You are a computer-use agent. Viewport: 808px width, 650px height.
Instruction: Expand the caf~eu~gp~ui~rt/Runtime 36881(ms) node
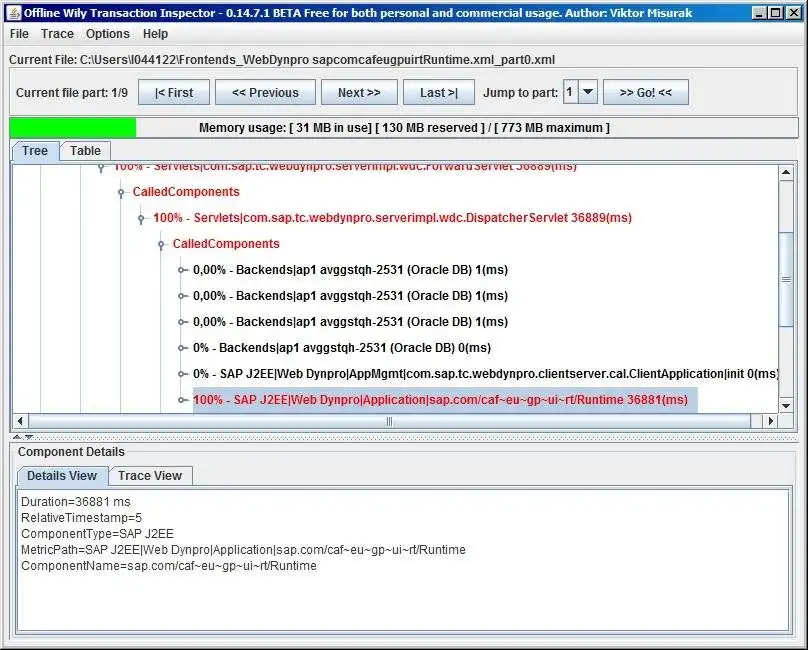click(x=181, y=400)
